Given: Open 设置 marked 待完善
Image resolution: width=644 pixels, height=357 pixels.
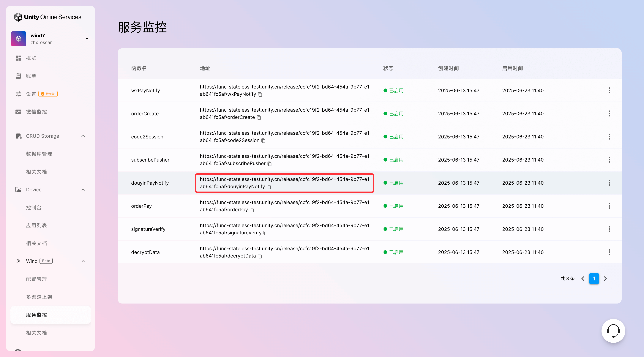Looking at the screenshot, I should (31, 94).
